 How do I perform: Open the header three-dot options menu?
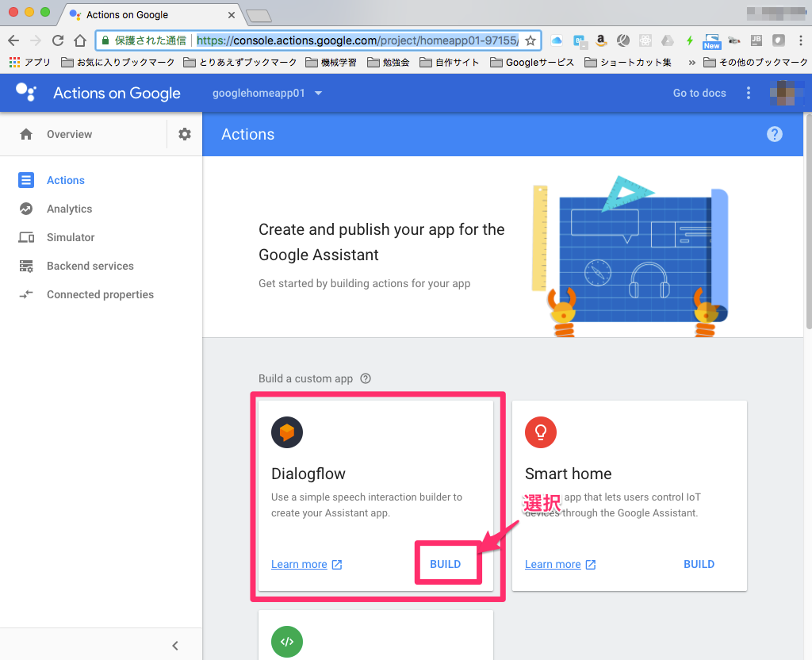[x=749, y=93]
